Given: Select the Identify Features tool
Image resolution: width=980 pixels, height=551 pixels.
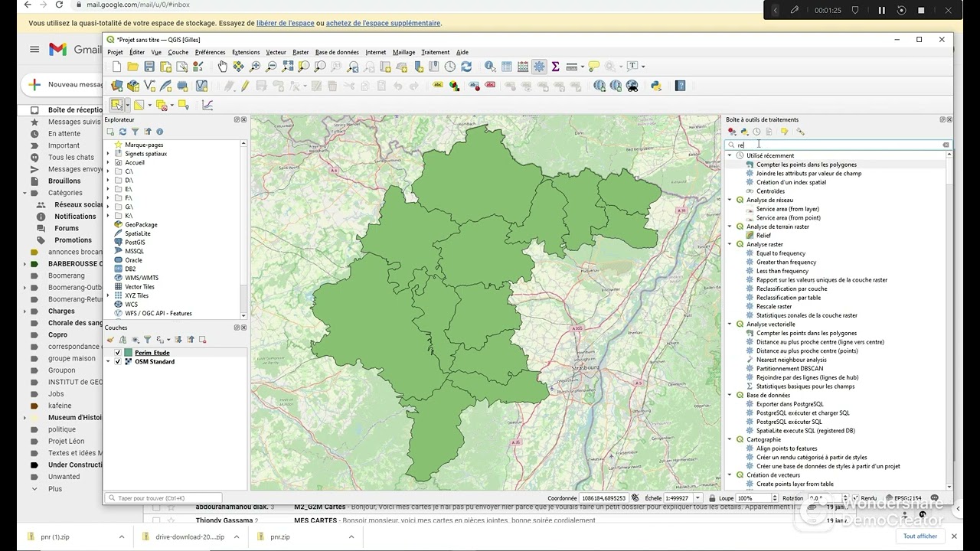Looking at the screenshot, I should 491,67.
